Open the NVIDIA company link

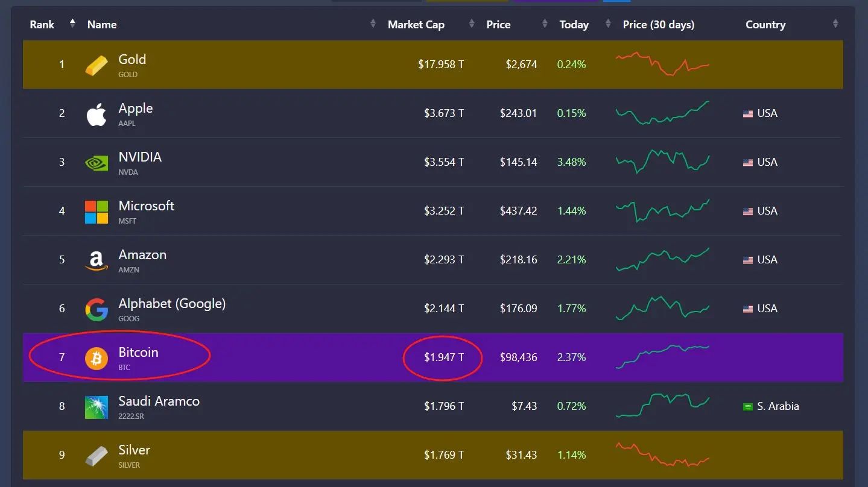(140, 157)
